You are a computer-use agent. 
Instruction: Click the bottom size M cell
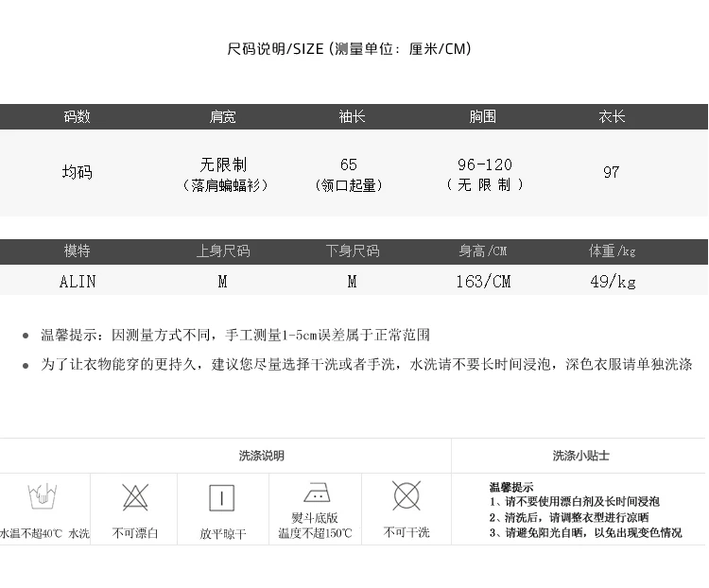coord(353,282)
